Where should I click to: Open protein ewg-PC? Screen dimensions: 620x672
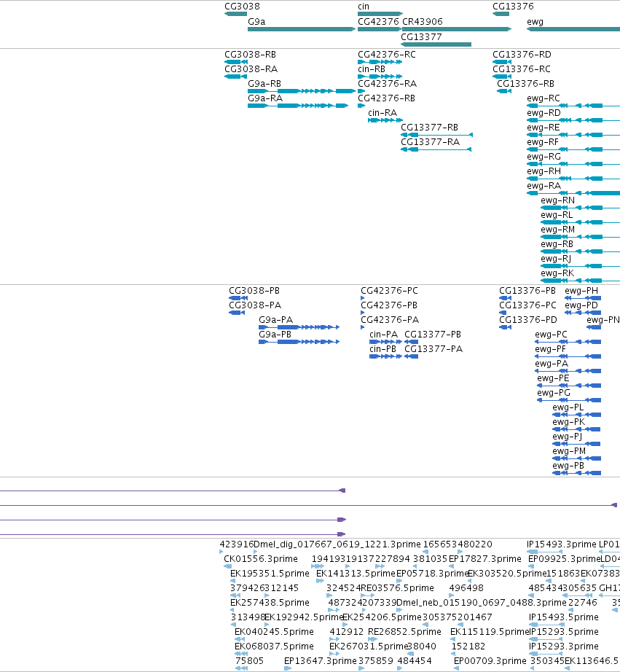pyautogui.click(x=551, y=335)
